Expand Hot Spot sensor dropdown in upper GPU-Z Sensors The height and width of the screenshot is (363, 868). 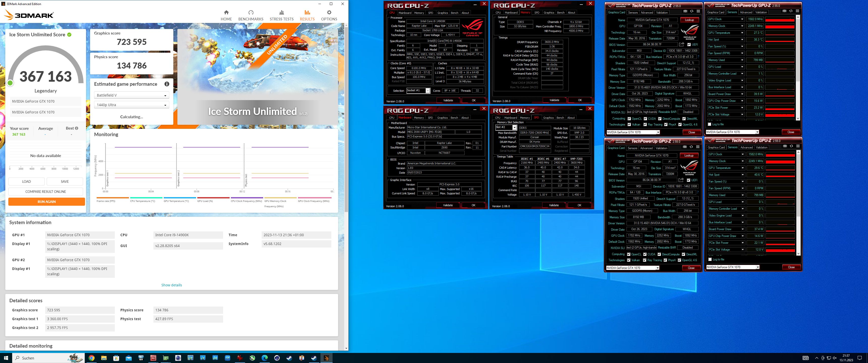click(x=742, y=40)
